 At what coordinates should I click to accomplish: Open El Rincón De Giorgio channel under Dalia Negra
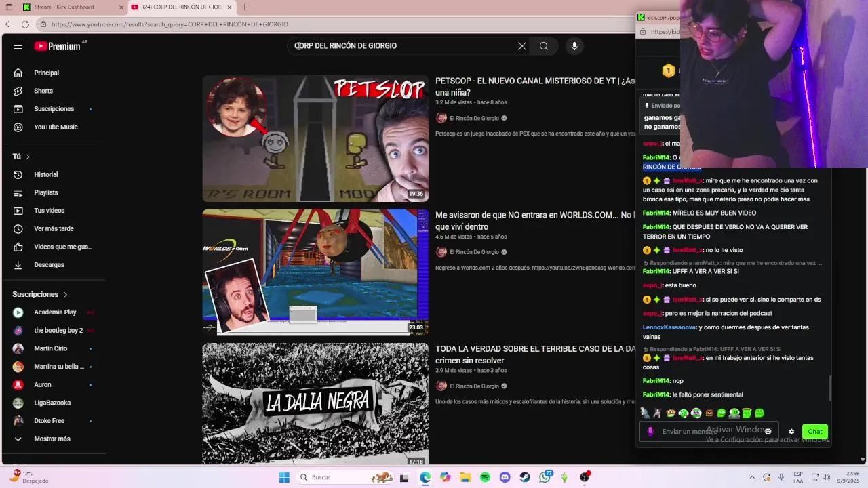point(474,386)
